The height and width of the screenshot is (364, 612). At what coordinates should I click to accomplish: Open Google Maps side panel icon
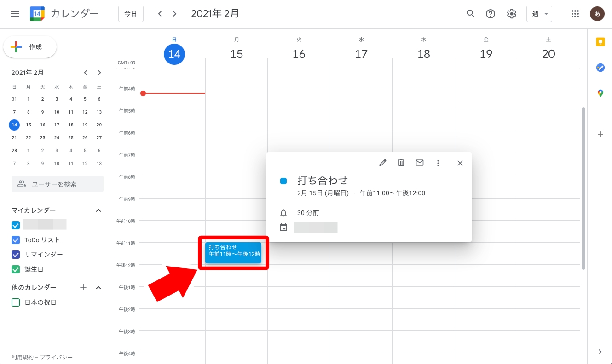[600, 93]
